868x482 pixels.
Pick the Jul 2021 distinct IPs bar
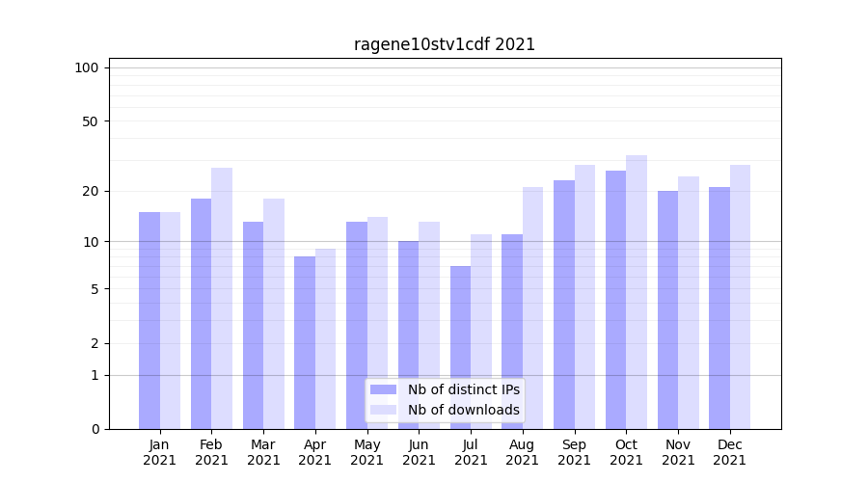point(460,347)
